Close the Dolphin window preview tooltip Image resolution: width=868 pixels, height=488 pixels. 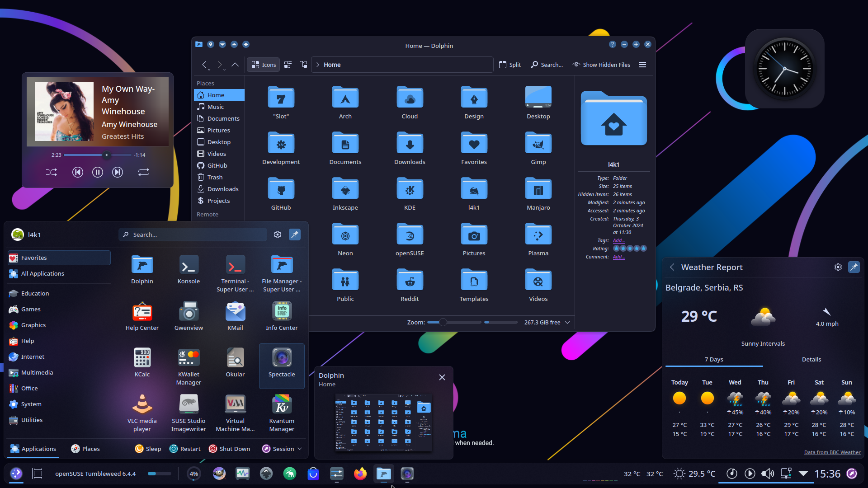pyautogui.click(x=442, y=377)
